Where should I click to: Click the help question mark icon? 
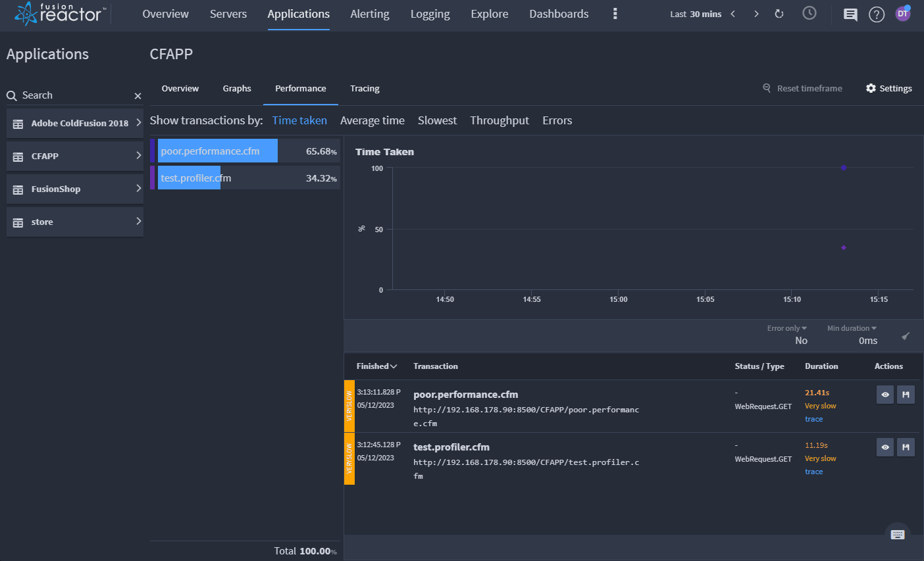coord(877,14)
